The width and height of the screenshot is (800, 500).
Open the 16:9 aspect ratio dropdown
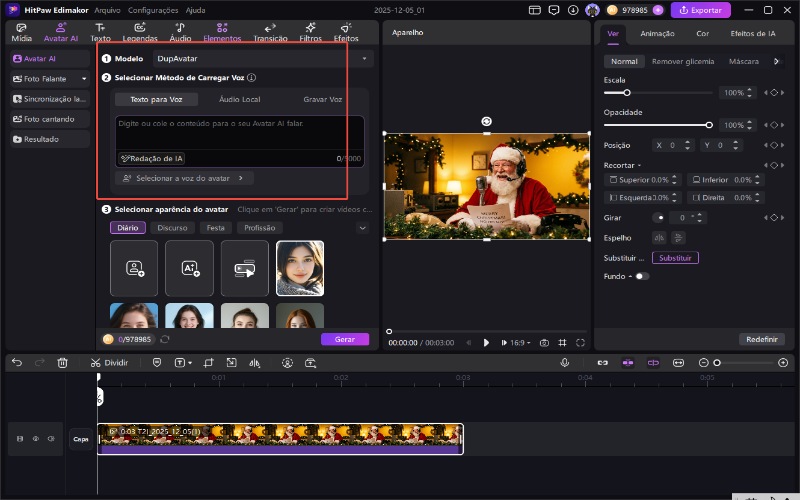521,342
